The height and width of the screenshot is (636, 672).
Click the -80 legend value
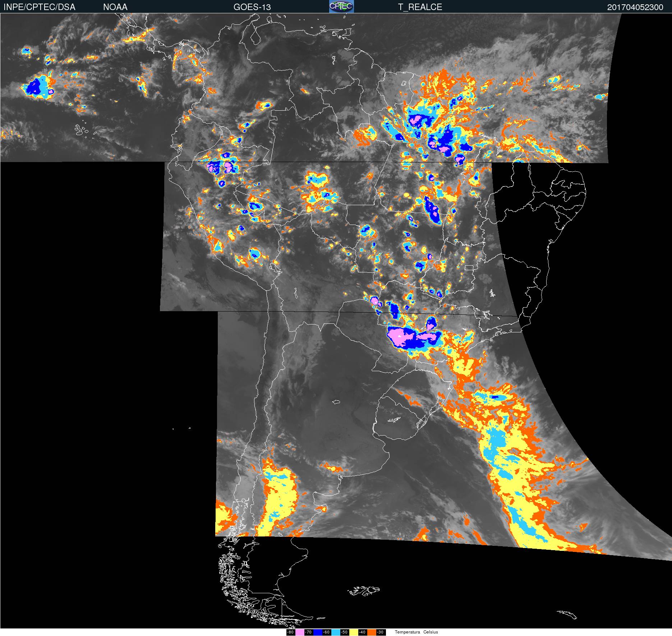[x=290, y=632]
